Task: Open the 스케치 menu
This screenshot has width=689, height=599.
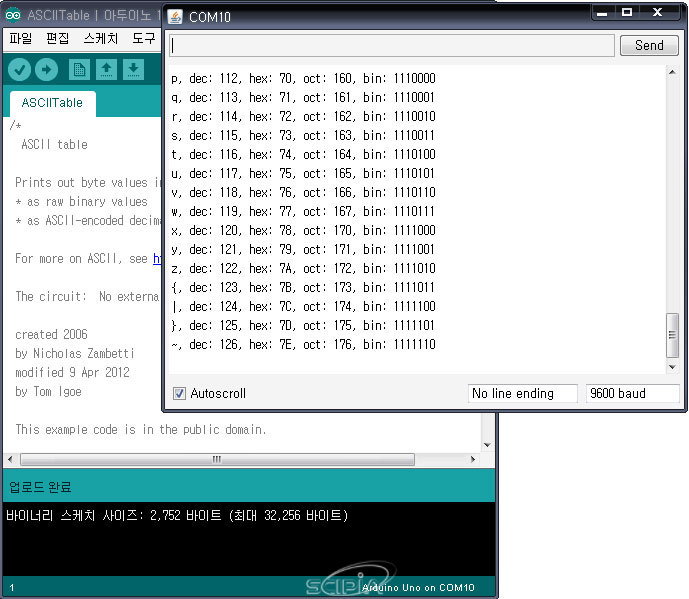Action: click(101, 39)
